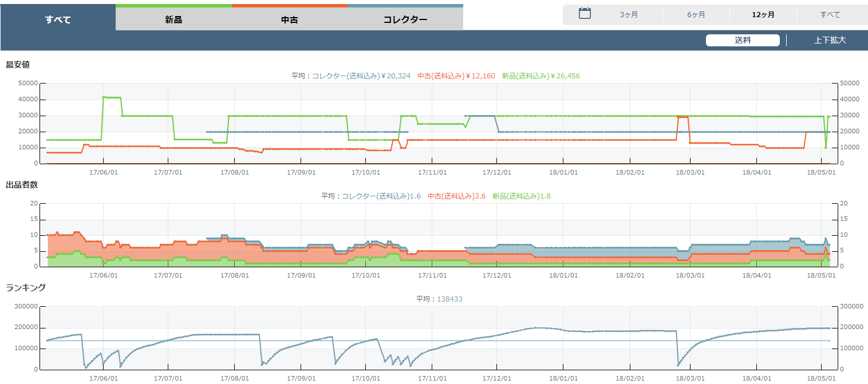Screen dimensions: 868x384
Task: Set the period to 3ヶ月
Action: tap(629, 15)
